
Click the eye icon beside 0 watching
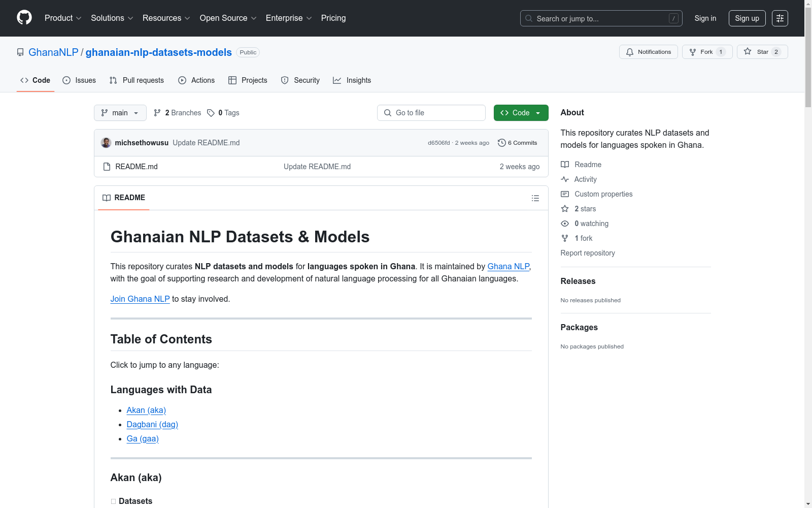pos(565,224)
